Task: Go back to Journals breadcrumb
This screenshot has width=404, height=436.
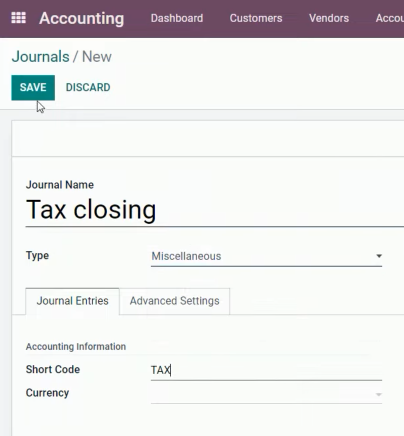Action: coord(40,56)
